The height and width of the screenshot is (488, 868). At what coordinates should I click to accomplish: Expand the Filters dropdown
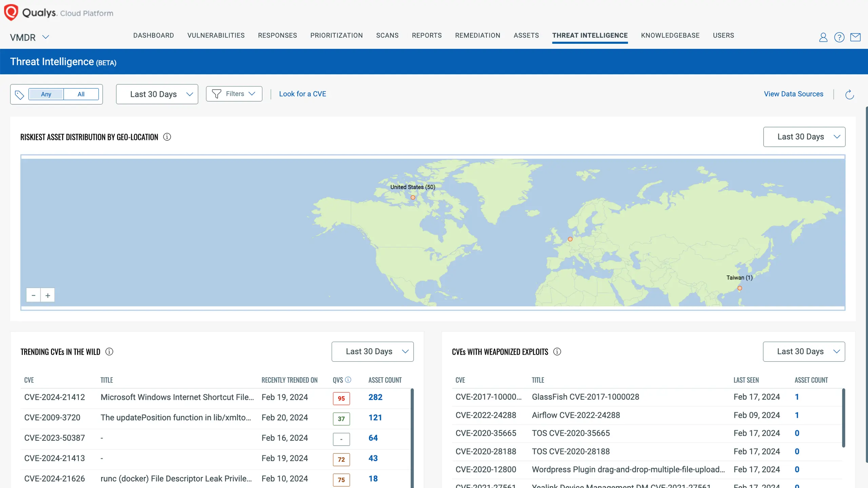tap(234, 94)
